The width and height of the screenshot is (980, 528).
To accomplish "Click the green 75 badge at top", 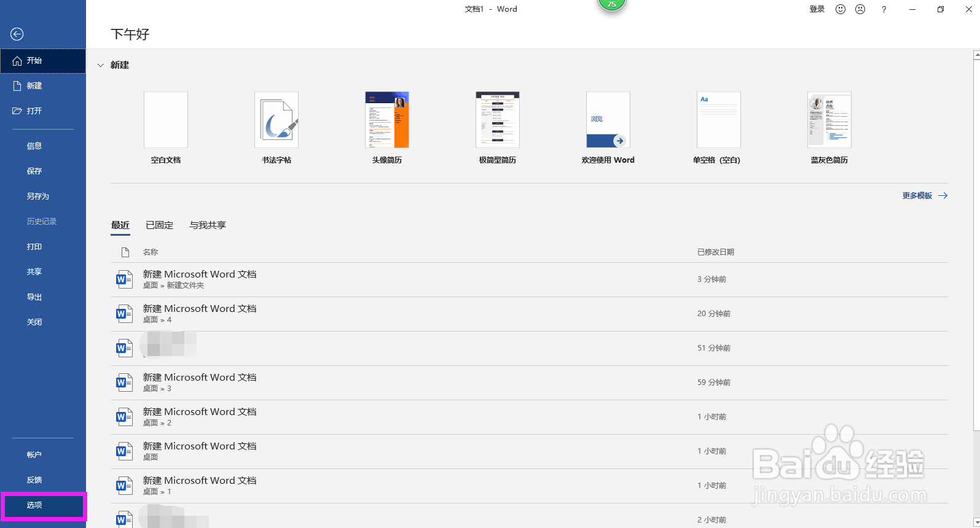I will (x=611, y=4).
